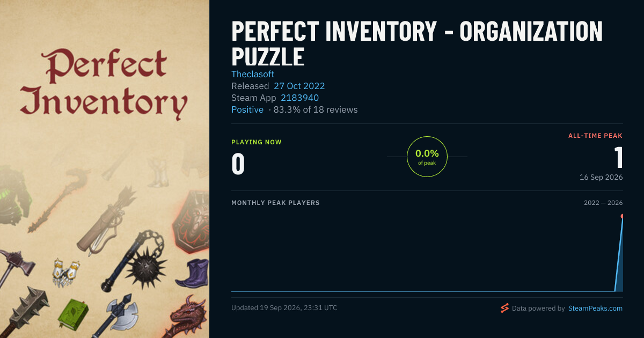The width and height of the screenshot is (644, 338).
Task: Click the silver gauntlets item icon
Action: 66,273
